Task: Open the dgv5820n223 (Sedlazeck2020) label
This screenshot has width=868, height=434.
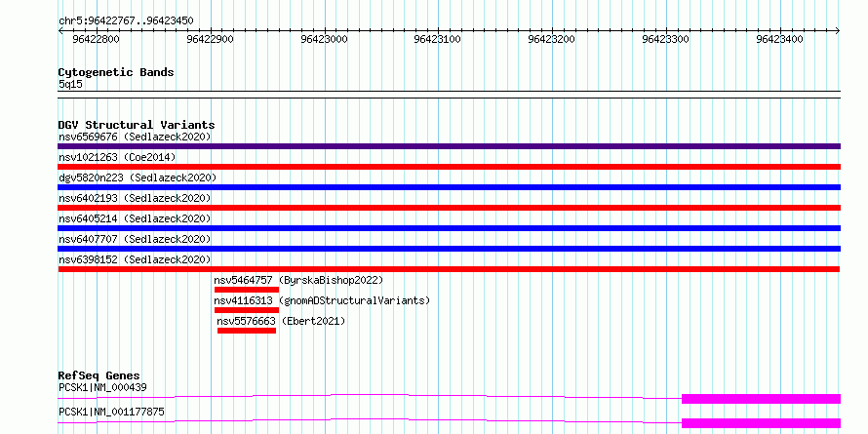Action: coord(138,178)
